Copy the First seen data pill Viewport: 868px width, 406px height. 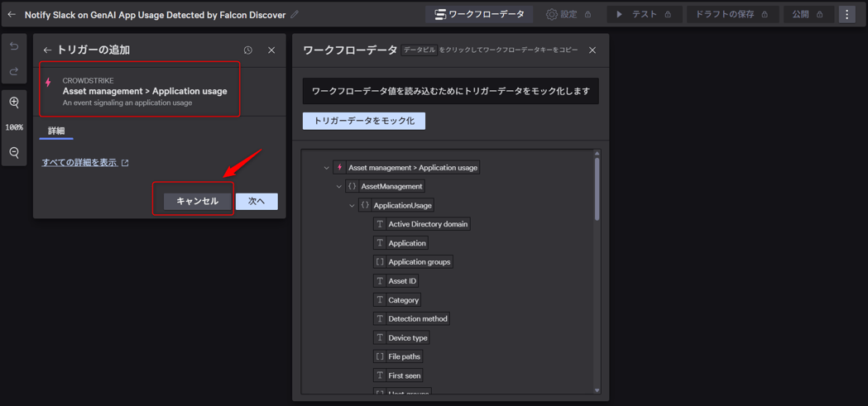point(399,375)
